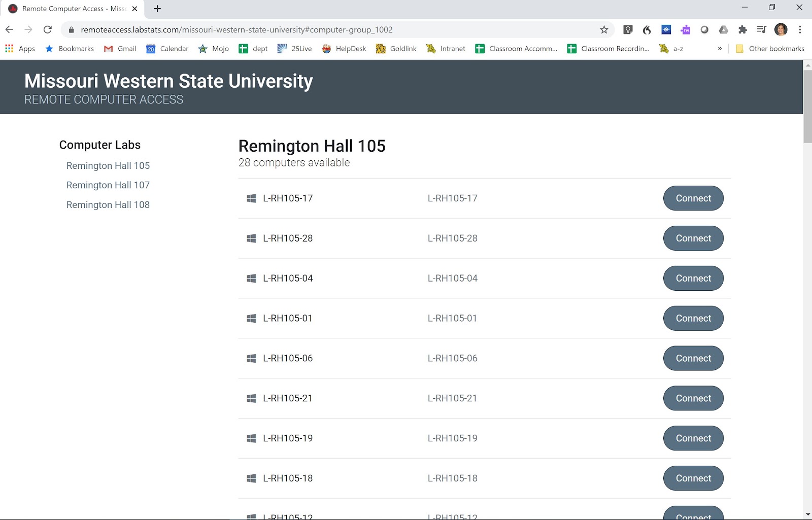Viewport: 812px width, 520px height.
Task: Connect to computer L-RH105-18
Action: (693, 478)
